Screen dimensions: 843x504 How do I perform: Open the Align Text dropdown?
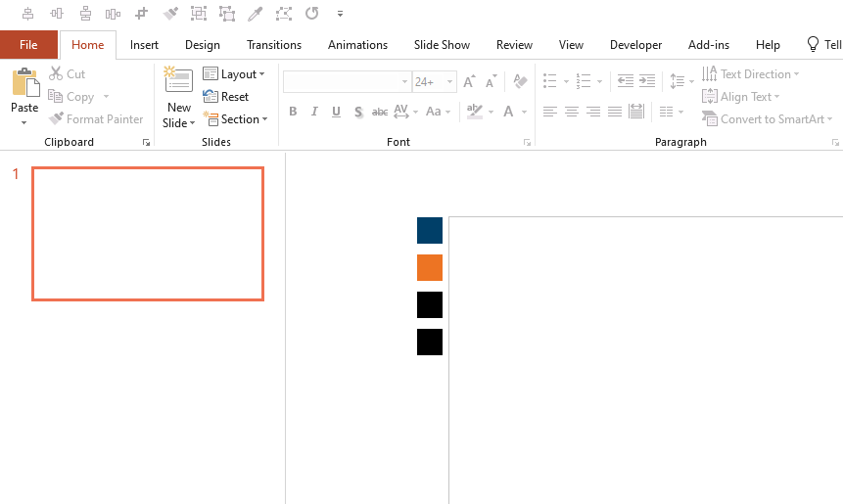[x=741, y=97]
